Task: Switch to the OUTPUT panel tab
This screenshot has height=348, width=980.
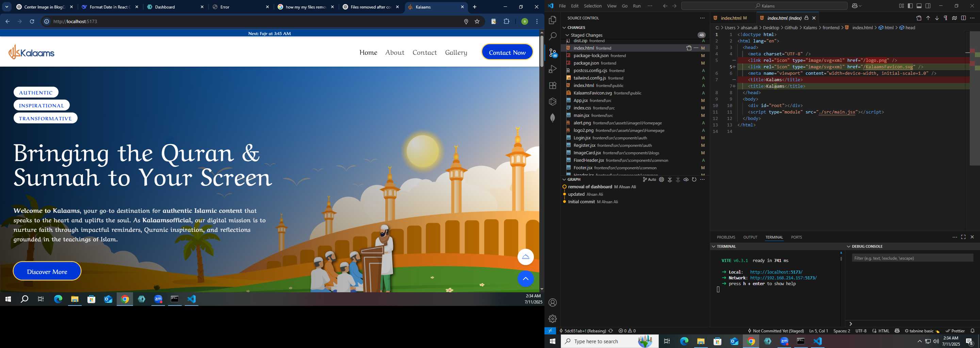Action: [750, 237]
